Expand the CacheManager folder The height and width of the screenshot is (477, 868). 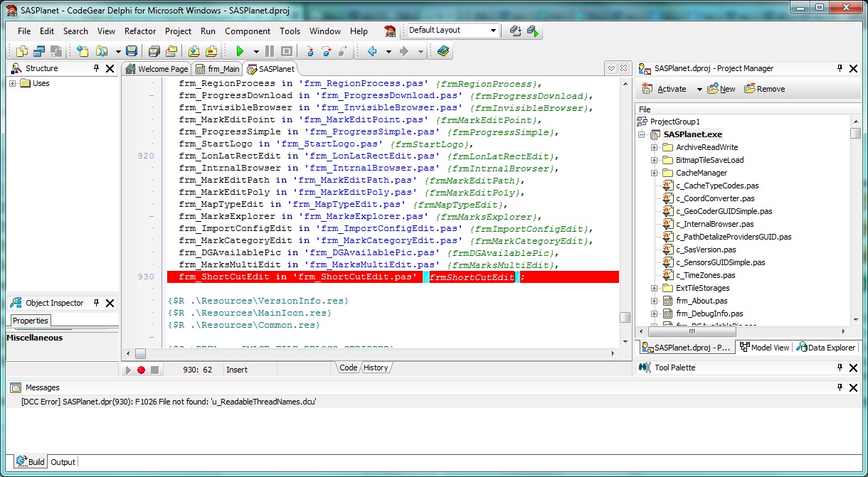click(654, 173)
